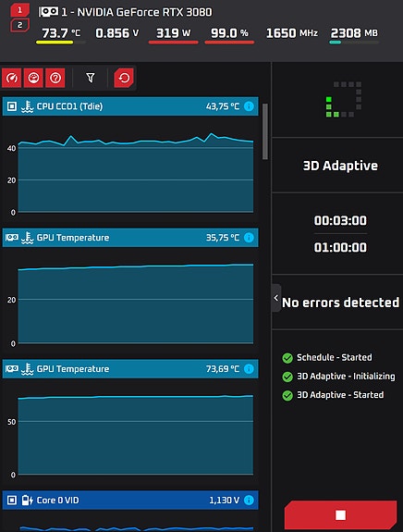The width and height of the screenshot is (403, 532).
Task: Click 3D Adaptive - Initializing log entry
Action: click(346, 377)
